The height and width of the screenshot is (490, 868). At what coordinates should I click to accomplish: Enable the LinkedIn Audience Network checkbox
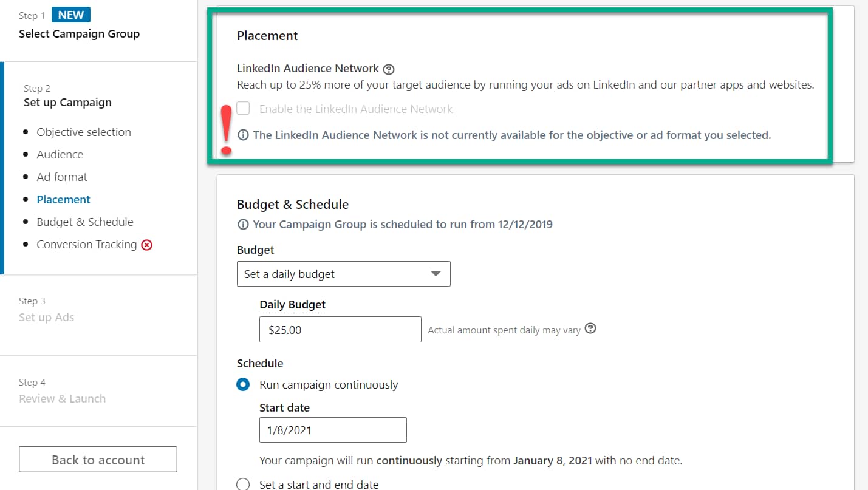[243, 109]
